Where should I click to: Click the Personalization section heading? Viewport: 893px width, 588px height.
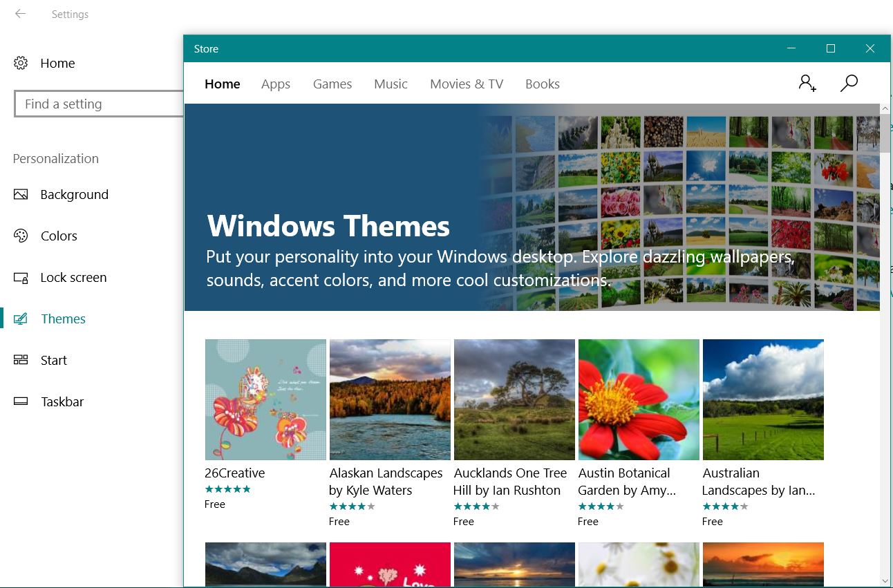55,159
